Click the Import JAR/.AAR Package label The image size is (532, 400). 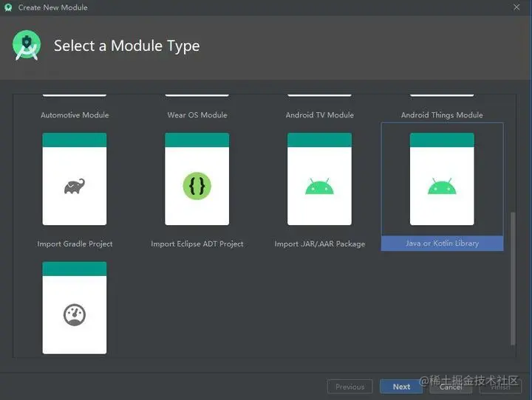pyautogui.click(x=320, y=244)
